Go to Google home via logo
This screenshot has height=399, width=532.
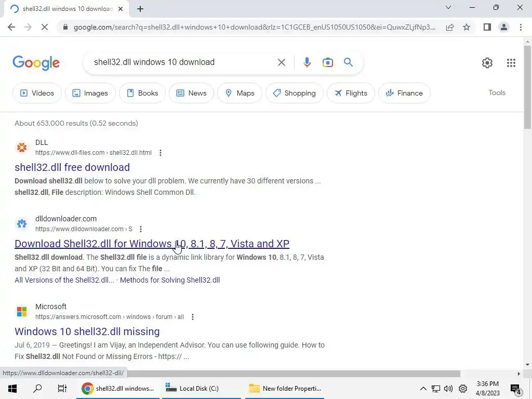pos(36,63)
